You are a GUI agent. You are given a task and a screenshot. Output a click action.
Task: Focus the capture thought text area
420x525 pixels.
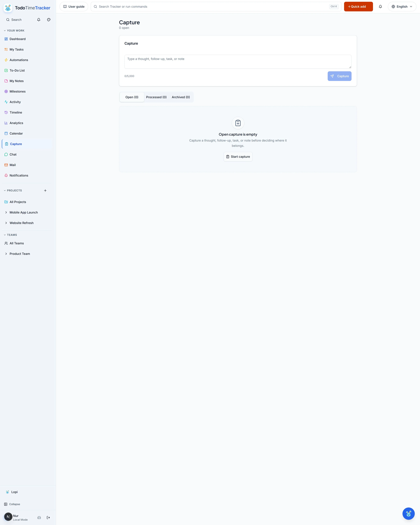pyautogui.click(x=238, y=62)
